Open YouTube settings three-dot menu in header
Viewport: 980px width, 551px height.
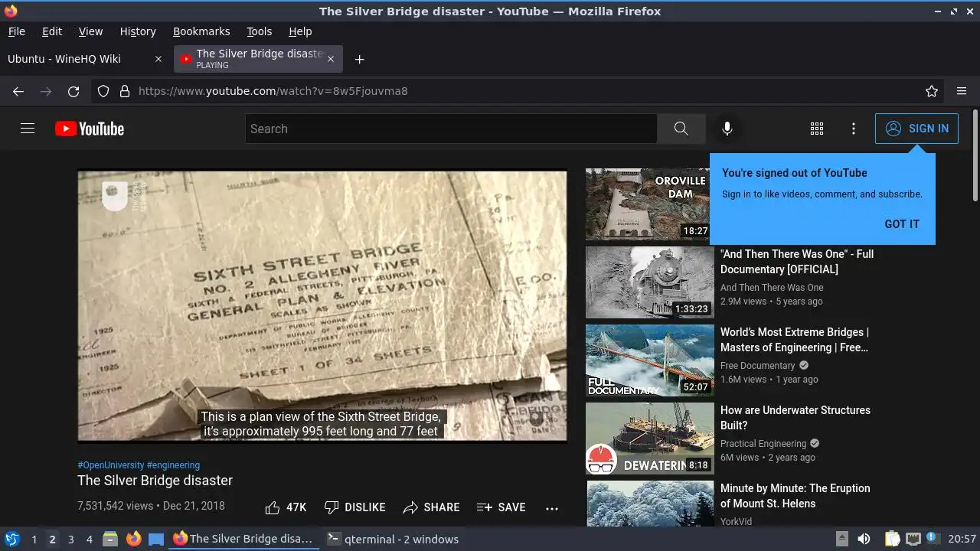[x=854, y=129]
